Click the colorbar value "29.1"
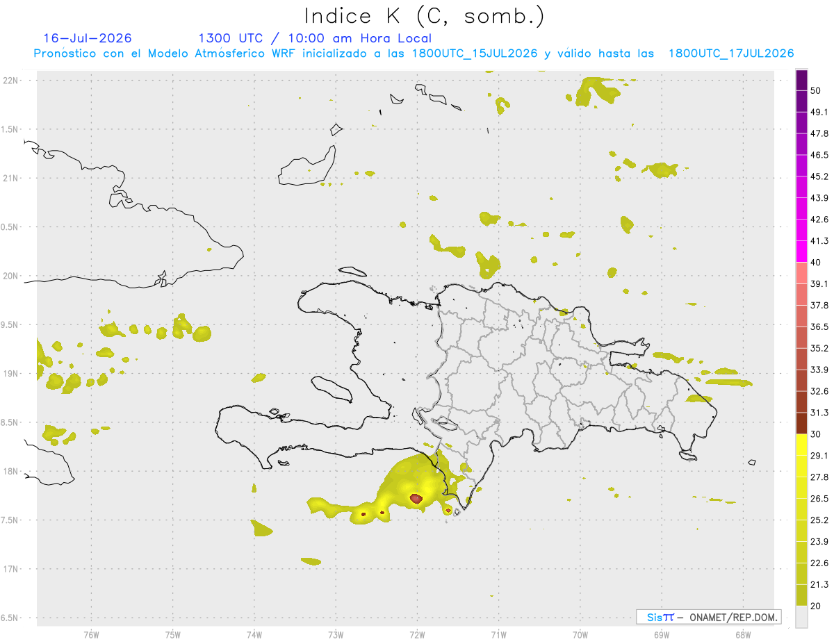This screenshot has height=644, width=834. (819, 455)
